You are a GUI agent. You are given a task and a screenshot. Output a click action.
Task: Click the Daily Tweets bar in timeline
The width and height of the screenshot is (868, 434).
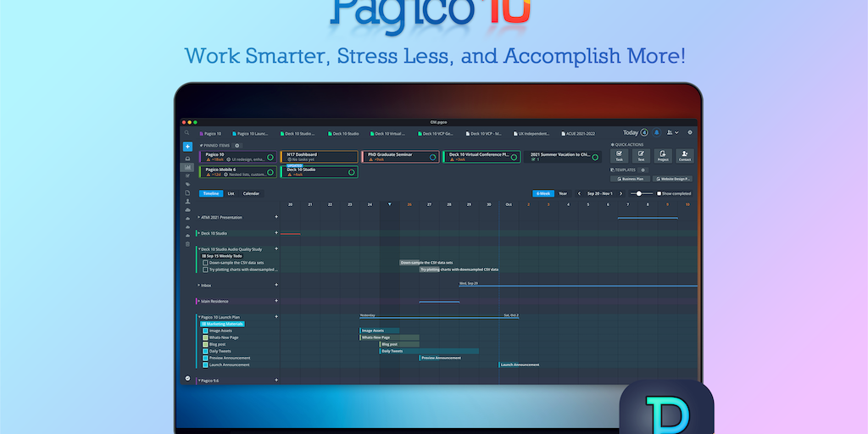point(429,351)
